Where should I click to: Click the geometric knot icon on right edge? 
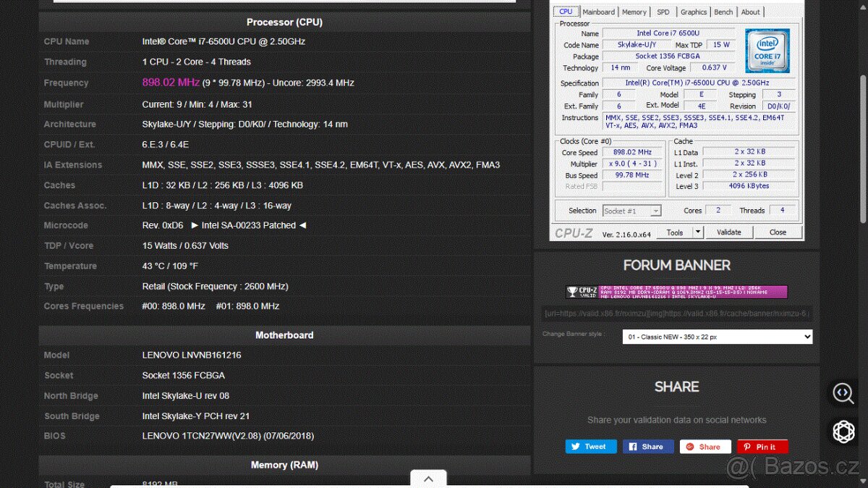click(x=843, y=432)
